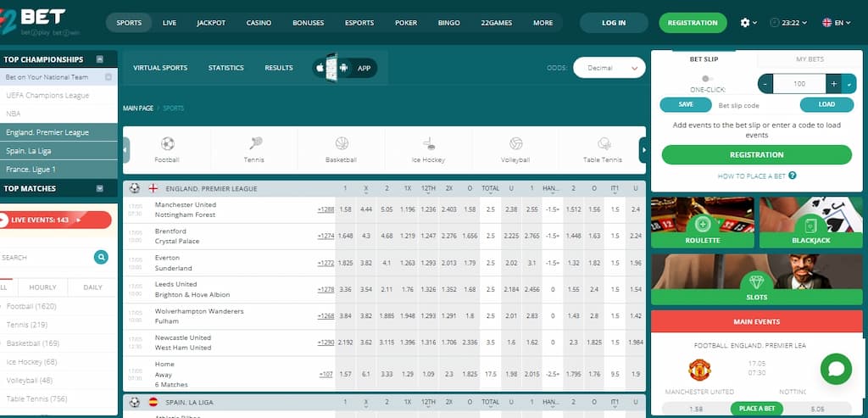This screenshot has width=868, height=418.
Task: Open the Sports menu item
Action: click(129, 23)
